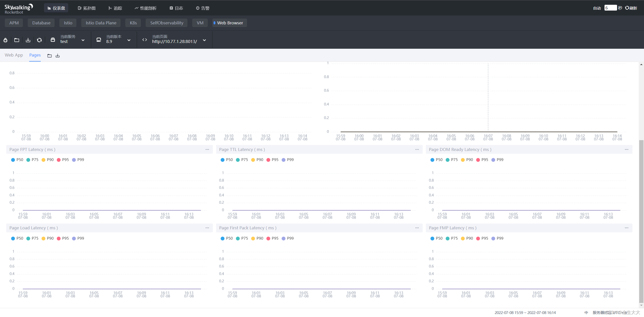Select the Istio dashboard button
Image resolution: width=644 pixels, height=317 pixels.
(68, 23)
